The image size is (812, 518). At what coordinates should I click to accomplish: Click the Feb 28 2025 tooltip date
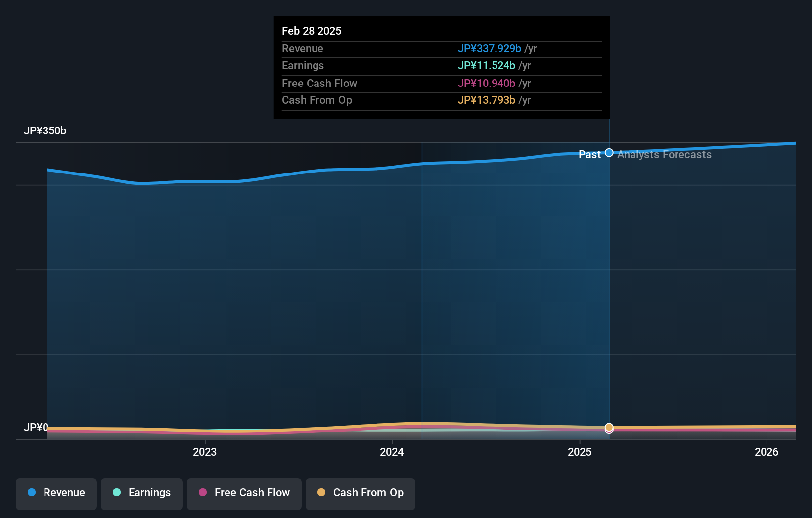click(x=312, y=31)
